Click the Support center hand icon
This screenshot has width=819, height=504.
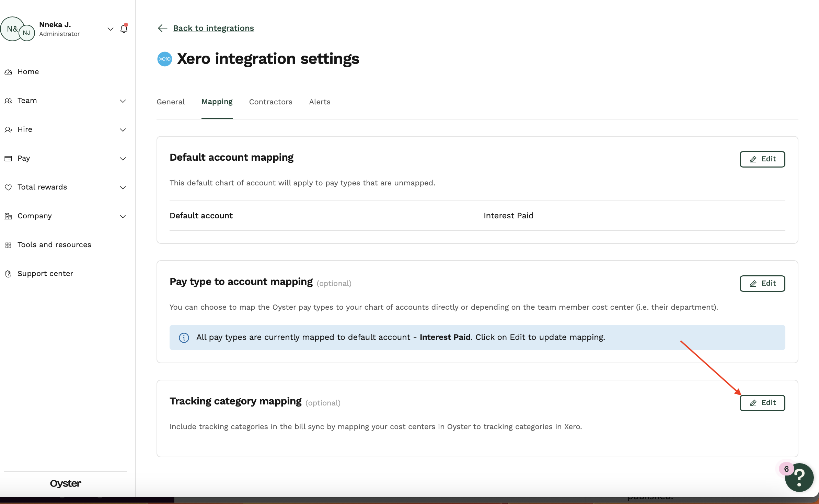coord(8,274)
